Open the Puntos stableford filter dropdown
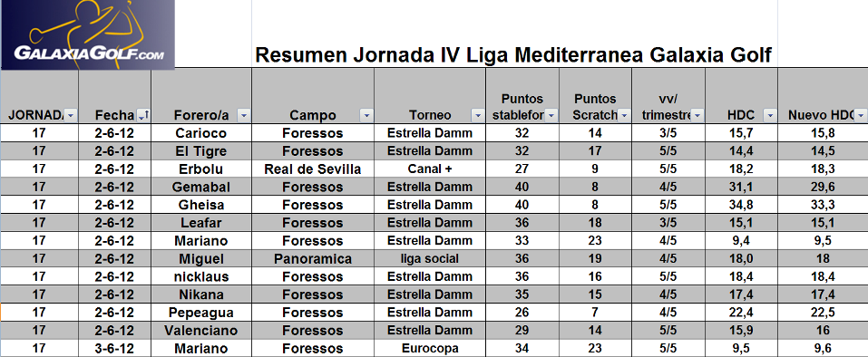The height and width of the screenshot is (357, 868). [551, 115]
